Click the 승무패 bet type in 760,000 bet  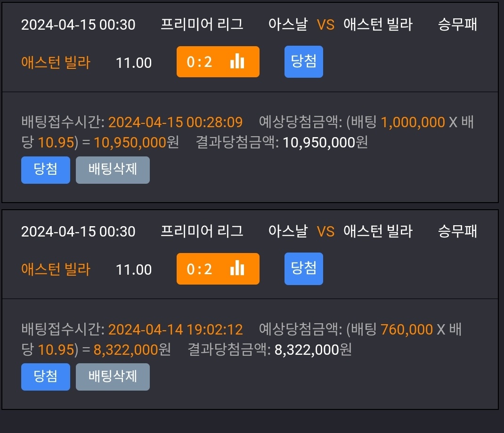pyautogui.click(x=457, y=231)
